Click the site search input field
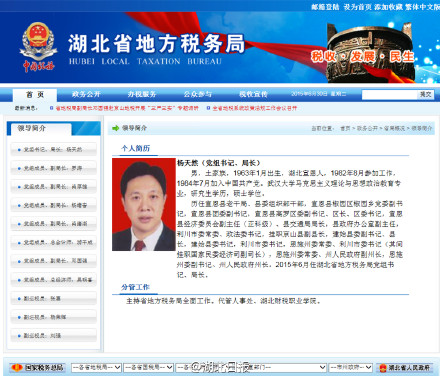Image resolution: width=440 pixels, height=376 pixels. (x=389, y=95)
